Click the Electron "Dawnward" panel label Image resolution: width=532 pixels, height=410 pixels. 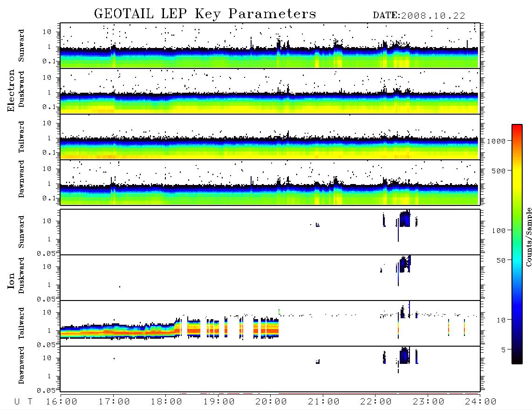[21, 179]
